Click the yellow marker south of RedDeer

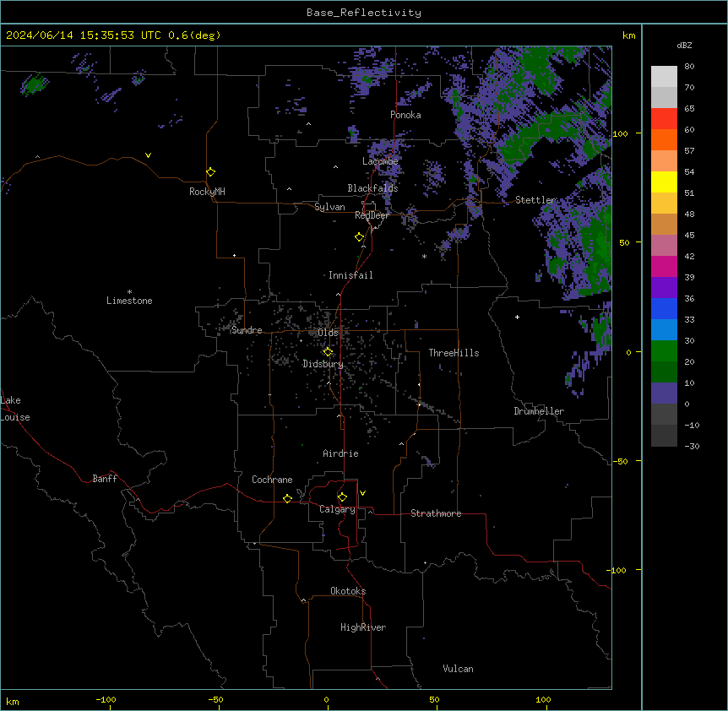[x=360, y=237]
